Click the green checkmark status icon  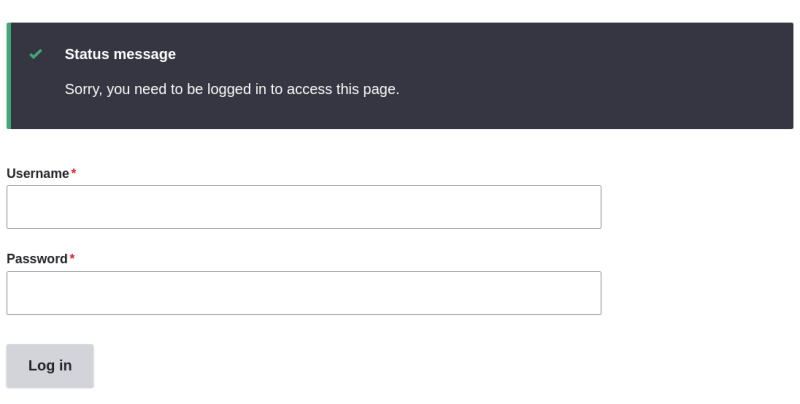(36, 54)
